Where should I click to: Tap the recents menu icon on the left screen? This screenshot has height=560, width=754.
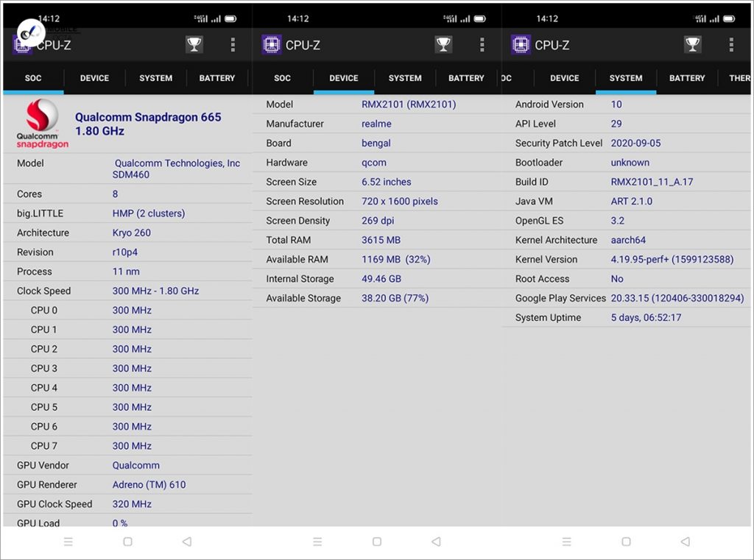pos(68,542)
